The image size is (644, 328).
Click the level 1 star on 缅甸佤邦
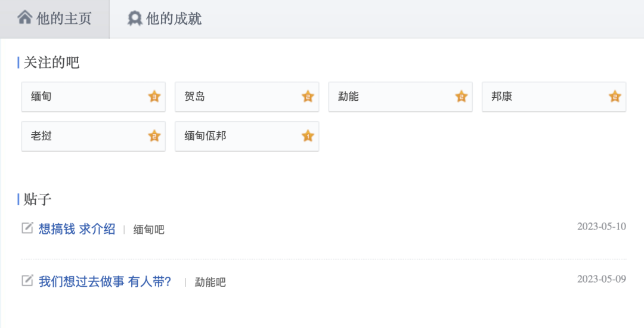click(x=308, y=136)
